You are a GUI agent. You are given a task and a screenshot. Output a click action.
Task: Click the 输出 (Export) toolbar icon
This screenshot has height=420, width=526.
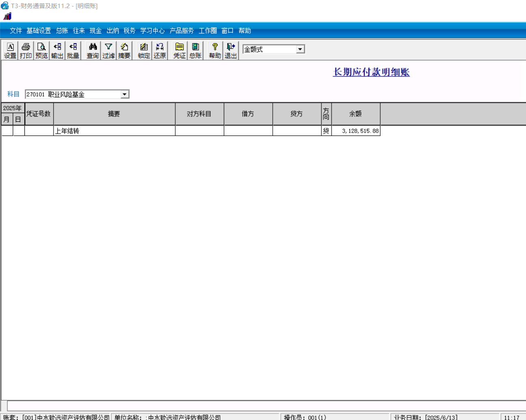click(x=57, y=50)
